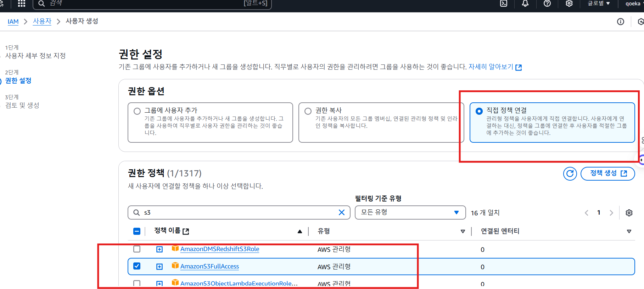The image size is (644, 289).
Task: Select the 그룹에 사용자 추가 radio option
Action: (137, 111)
